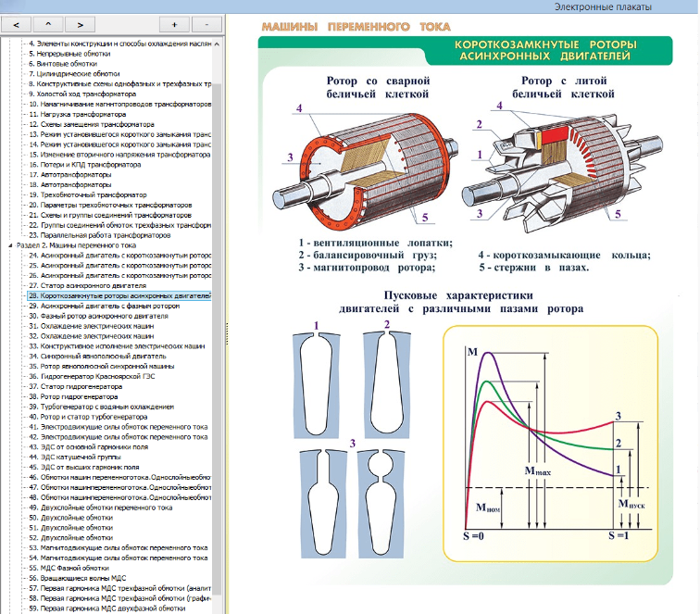Screen dimensions: 700x614
Task: Click the '-' zoom out button
Action: (206, 22)
